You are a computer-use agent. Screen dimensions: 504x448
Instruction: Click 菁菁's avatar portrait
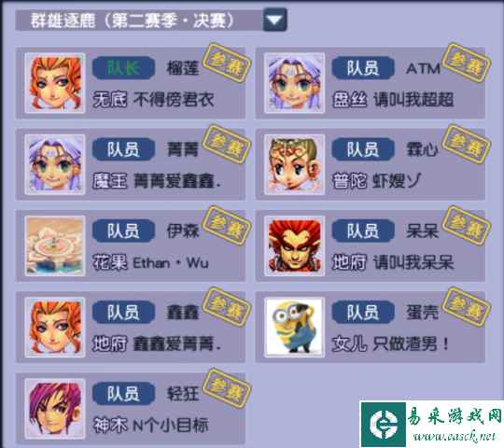[x=55, y=164]
